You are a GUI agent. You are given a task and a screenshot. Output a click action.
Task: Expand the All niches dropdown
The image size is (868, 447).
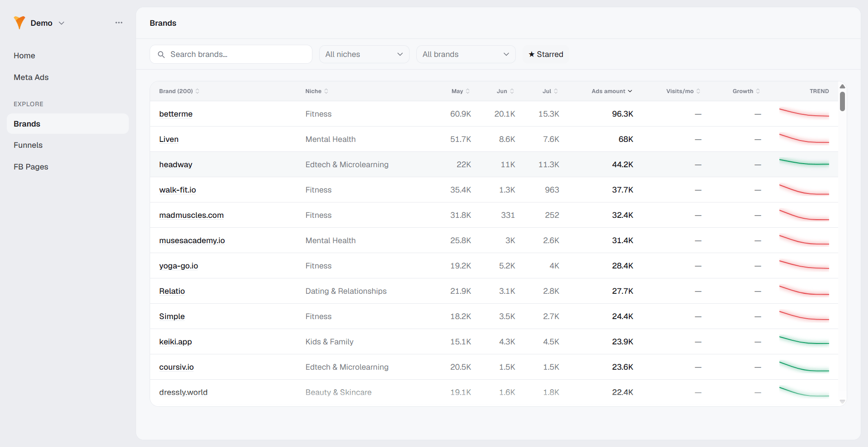364,54
